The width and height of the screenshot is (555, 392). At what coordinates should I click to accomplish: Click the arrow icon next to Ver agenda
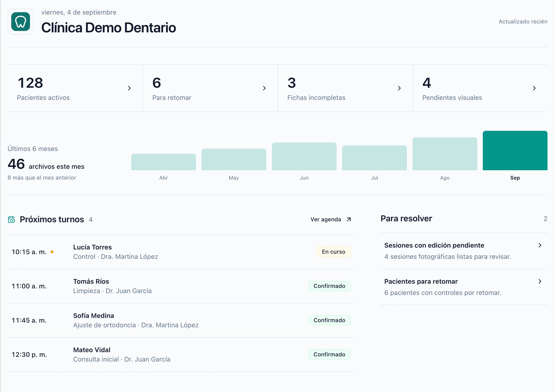349,219
